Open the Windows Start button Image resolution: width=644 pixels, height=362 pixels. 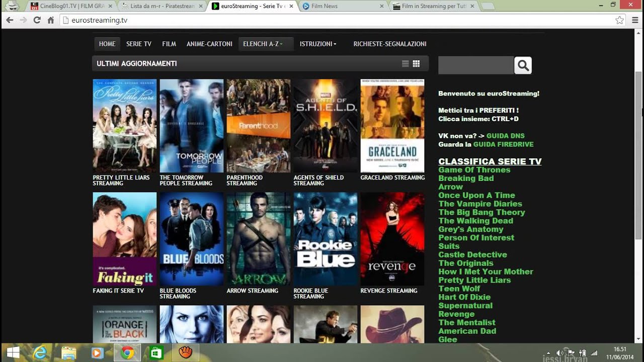[x=13, y=352]
